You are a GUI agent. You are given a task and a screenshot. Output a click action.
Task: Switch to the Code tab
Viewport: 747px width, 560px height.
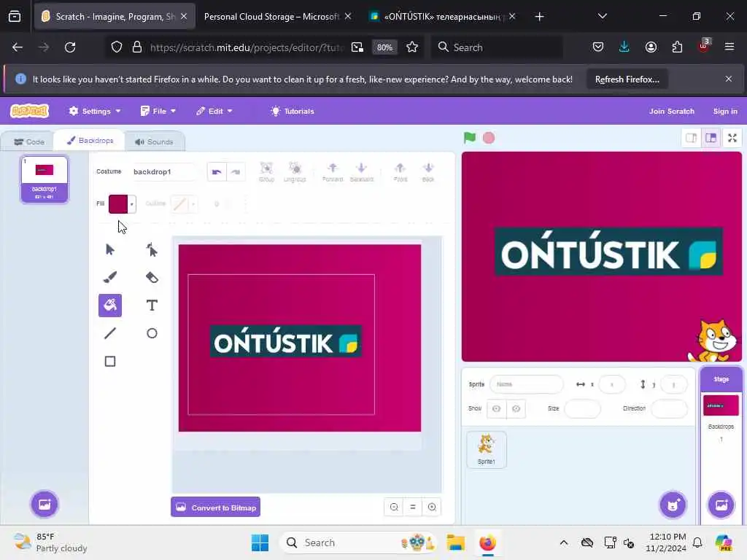click(x=29, y=141)
